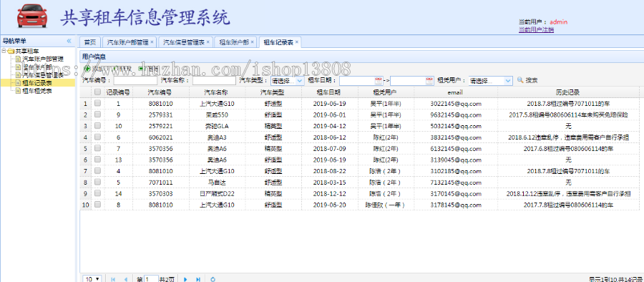Check the 奔驰GLA row checkbox
This screenshot has width=644, height=282.
point(97,126)
